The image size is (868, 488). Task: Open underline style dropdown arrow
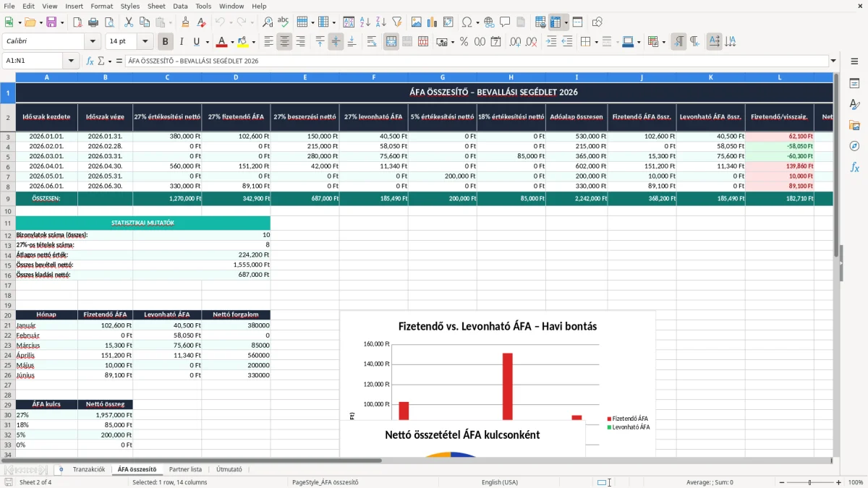pyautogui.click(x=207, y=42)
